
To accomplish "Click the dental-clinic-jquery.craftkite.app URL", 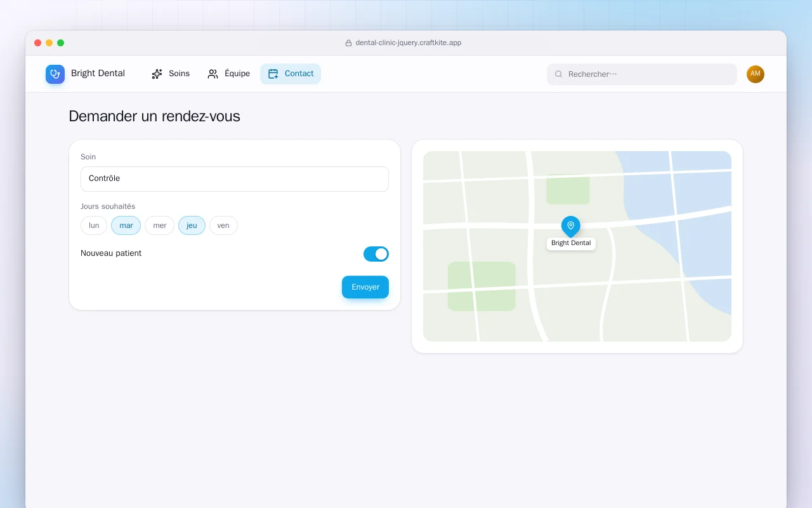I will point(409,43).
